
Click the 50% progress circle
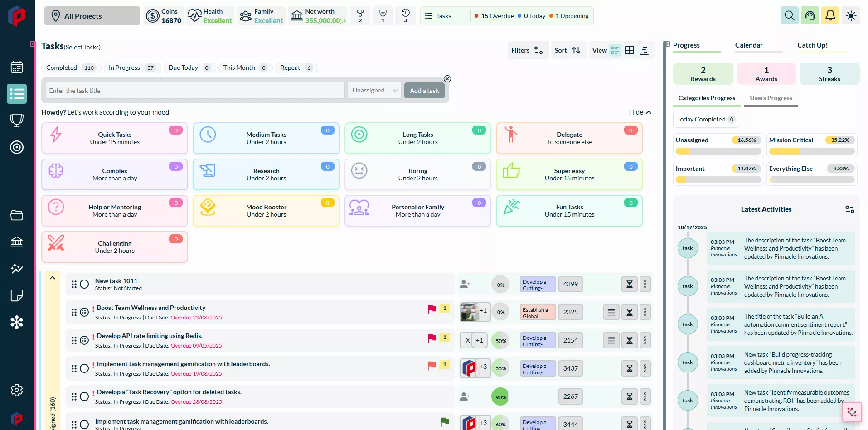[x=500, y=341]
